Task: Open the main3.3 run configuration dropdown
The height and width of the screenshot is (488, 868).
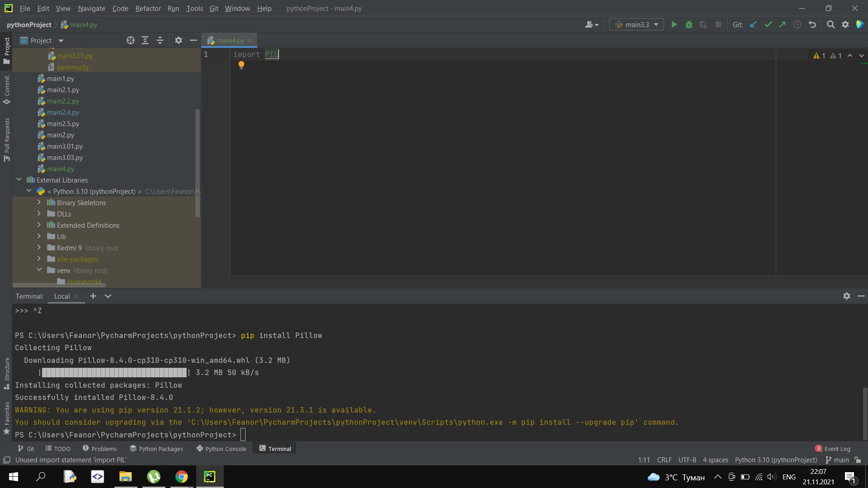Action: click(x=637, y=25)
